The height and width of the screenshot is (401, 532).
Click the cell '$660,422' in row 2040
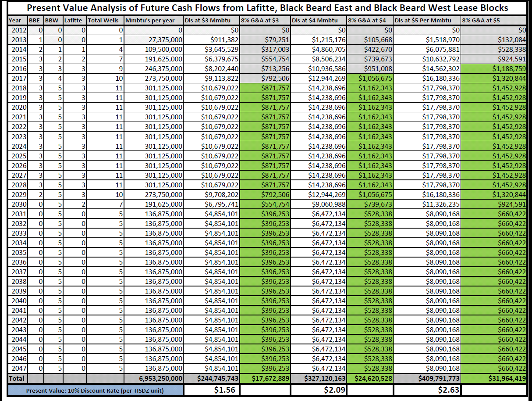click(x=494, y=301)
